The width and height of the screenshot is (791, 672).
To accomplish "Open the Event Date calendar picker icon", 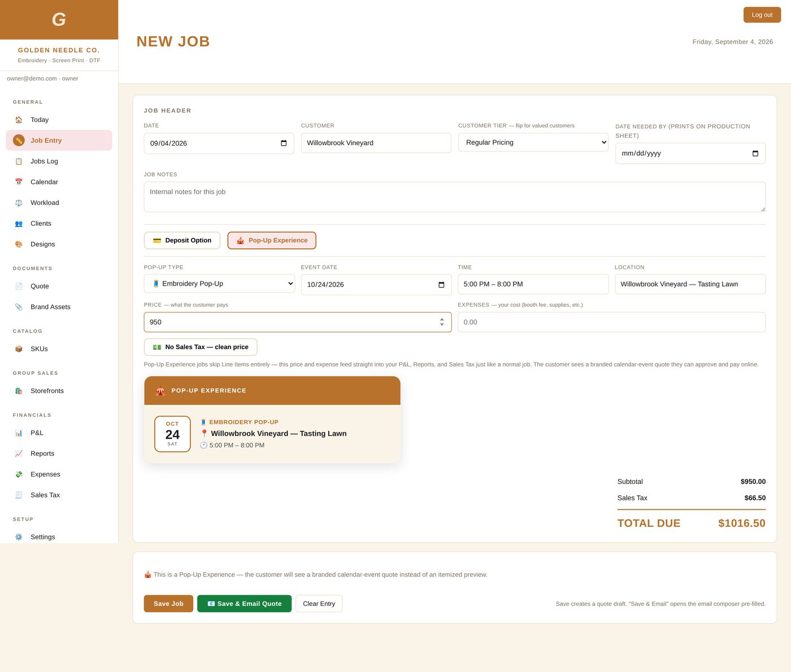I will pyautogui.click(x=441, y=285).
